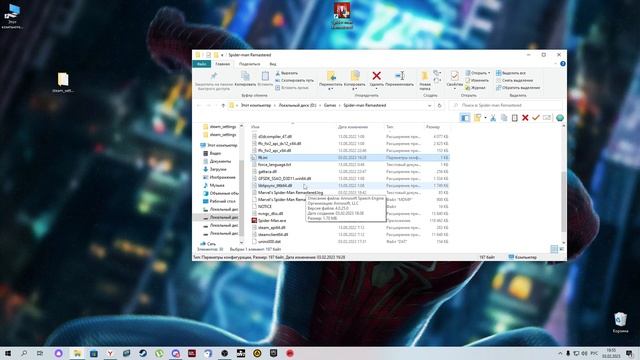
Task: Choose Вырезать in the ribbon
Action: (x=287, y=73)
